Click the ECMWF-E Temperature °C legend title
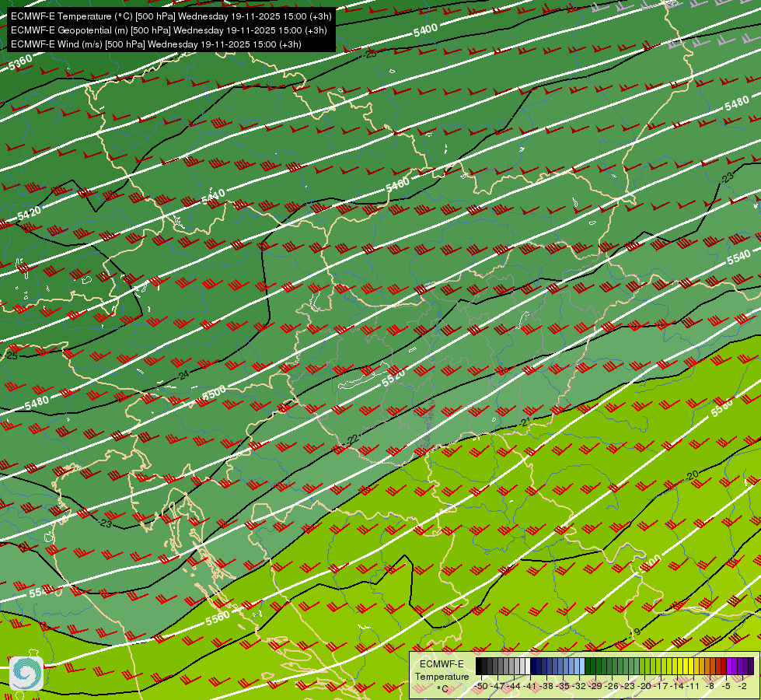This screenshot has width=761, height=700. [x=442, y=676]
